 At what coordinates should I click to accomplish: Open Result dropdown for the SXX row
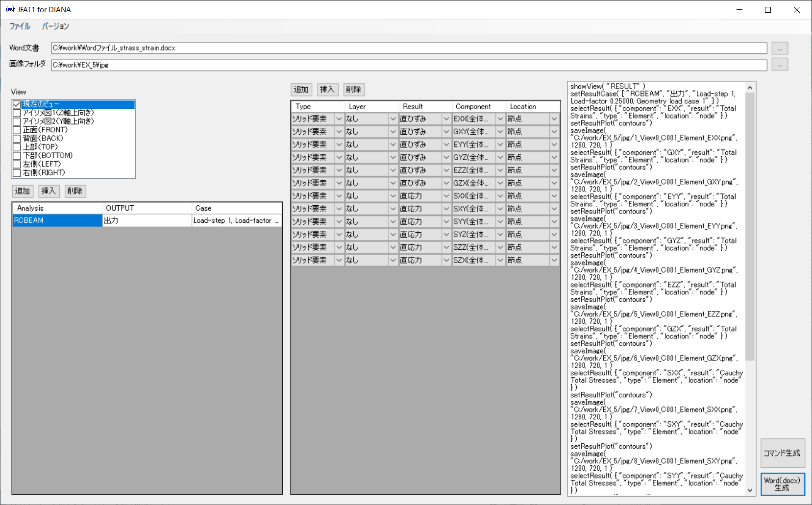point(446,196)
